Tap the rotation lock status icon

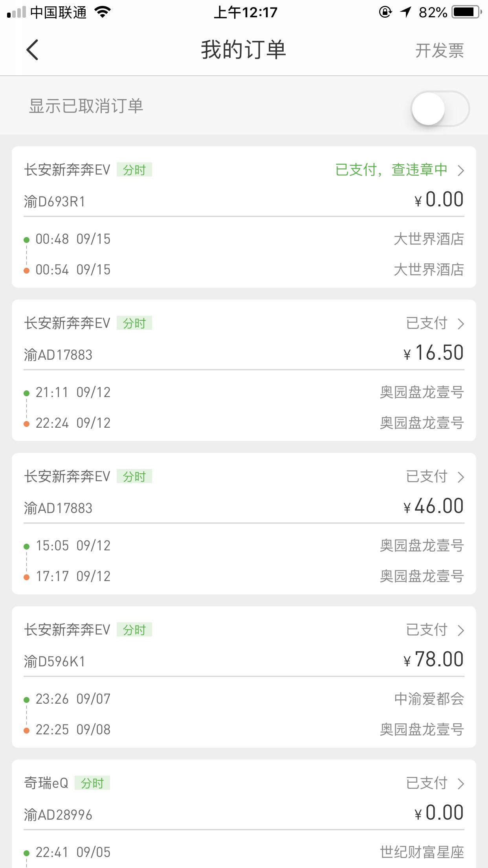click(x=385, y=12)
